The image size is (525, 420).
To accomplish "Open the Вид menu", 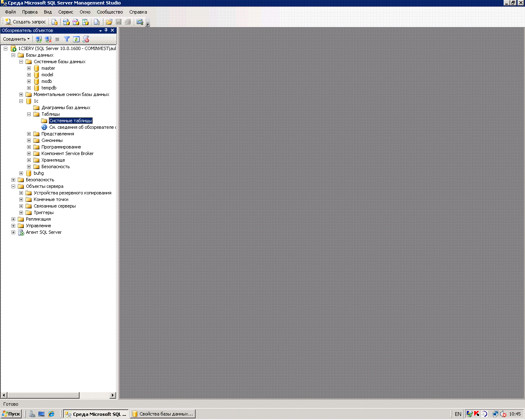I will (48, 12).
